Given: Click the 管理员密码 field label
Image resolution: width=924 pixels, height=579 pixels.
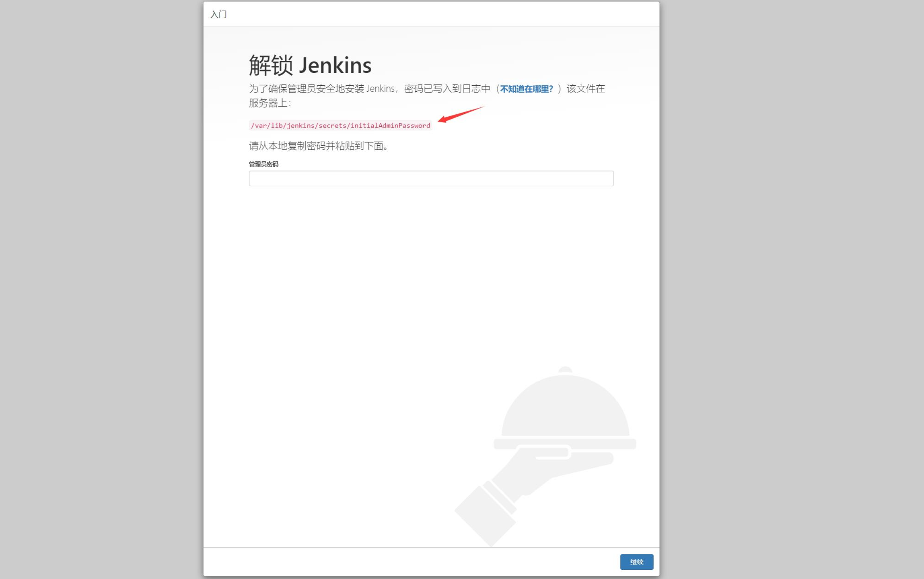Looking at the screenshot, I should (263, 164).
